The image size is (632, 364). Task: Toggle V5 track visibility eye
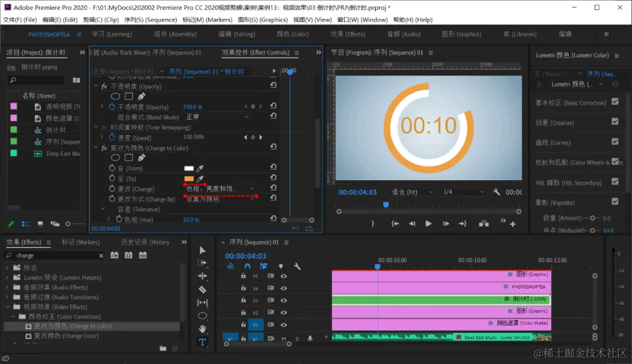(284, 276)
